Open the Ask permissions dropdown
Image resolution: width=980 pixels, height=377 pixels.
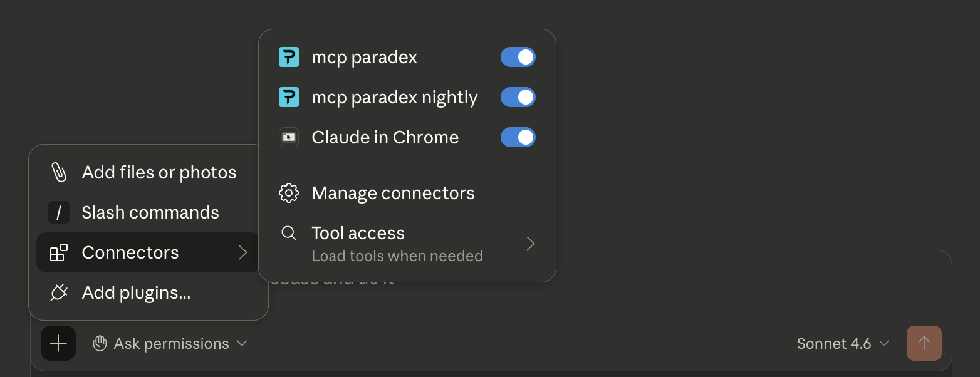pos(170,343)
